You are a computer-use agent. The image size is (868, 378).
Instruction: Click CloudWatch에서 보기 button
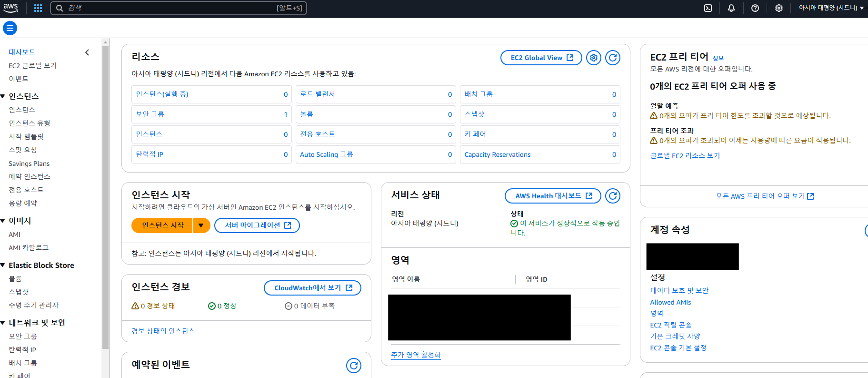[313, 288]
